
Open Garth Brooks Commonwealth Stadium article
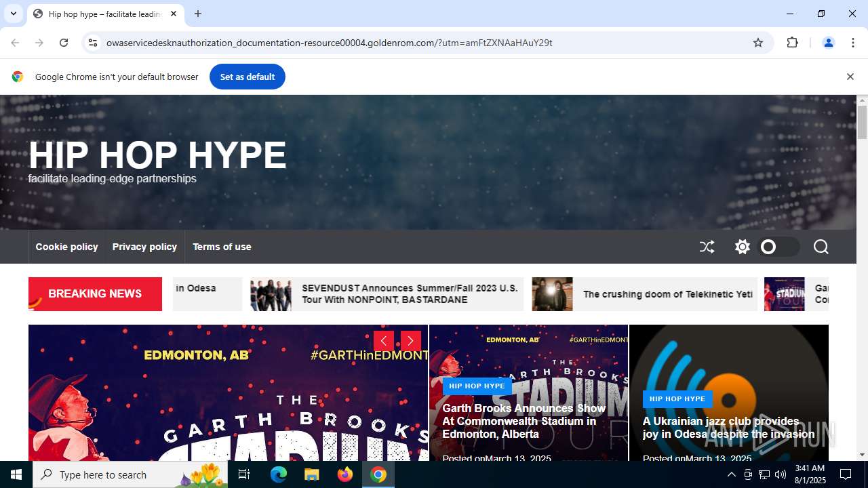click(x=524, y=421)
